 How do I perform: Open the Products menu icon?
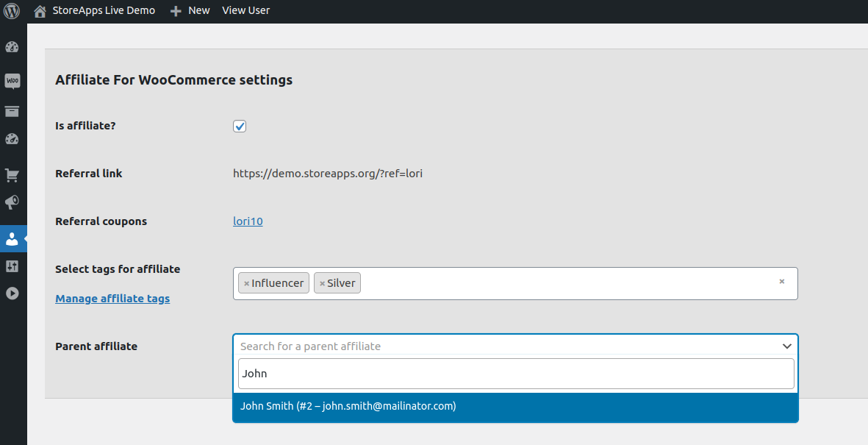tap(12, 111)
